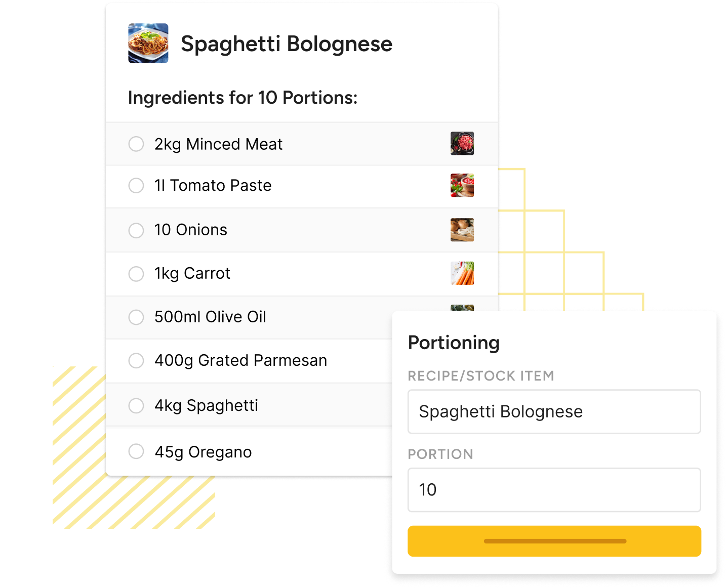Open the Onions ingredient image
This screenshot has width=726, height=588.
coord(462,230)
